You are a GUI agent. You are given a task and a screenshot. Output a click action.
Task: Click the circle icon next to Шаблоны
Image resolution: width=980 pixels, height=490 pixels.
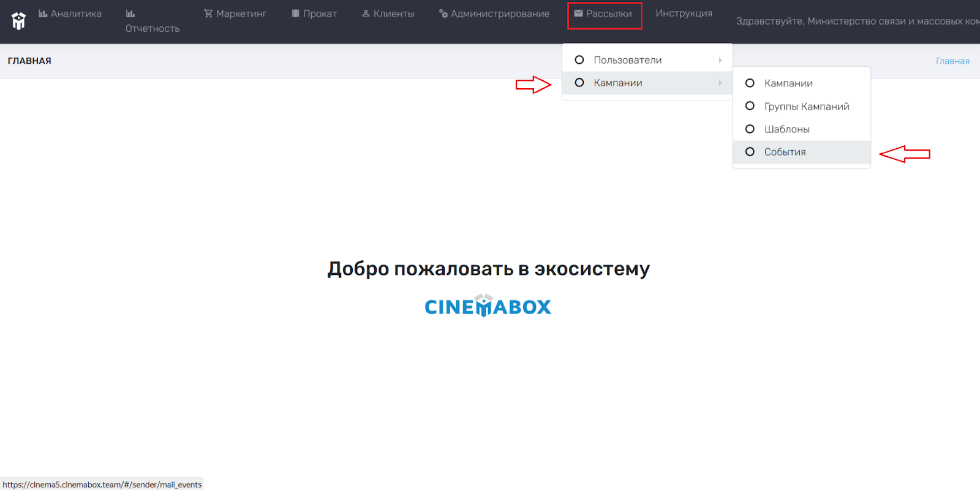(x=750, y=129)
